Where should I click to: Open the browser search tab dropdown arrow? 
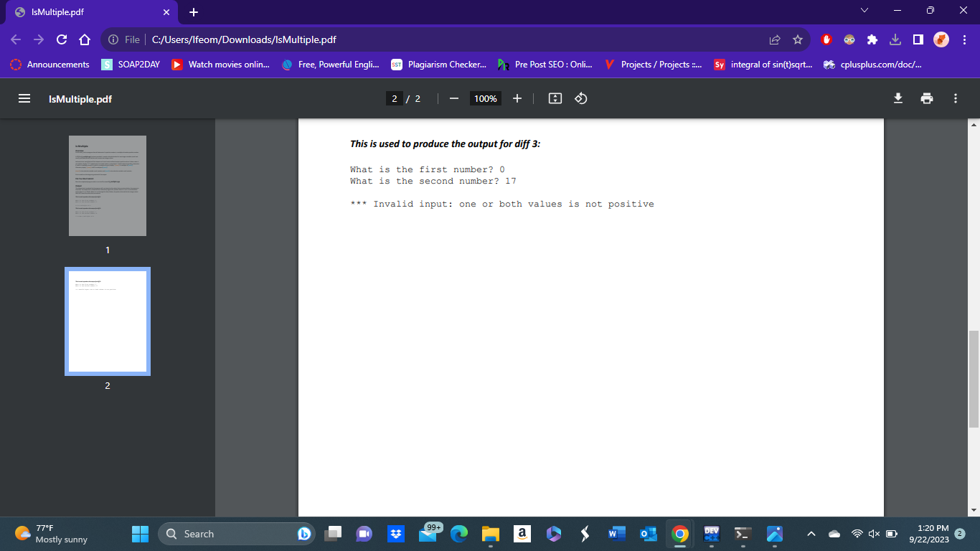tap(863, 11)
